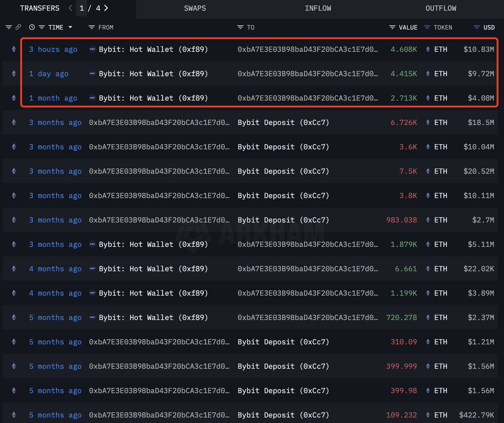
Task: Switch to the SWAPS tab
Action: [x=195, y=8]
